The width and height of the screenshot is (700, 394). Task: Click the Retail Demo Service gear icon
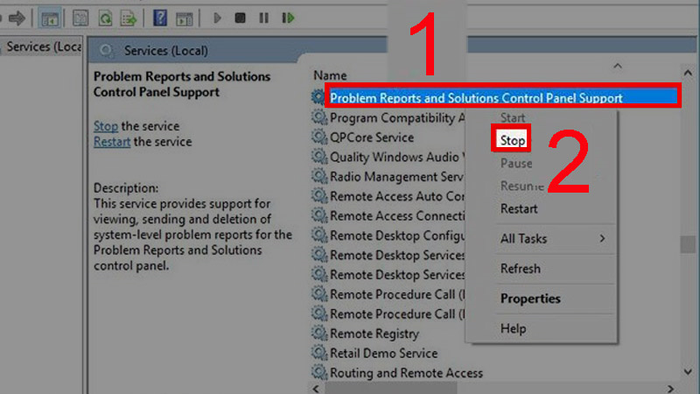click(x=319, y=353)
